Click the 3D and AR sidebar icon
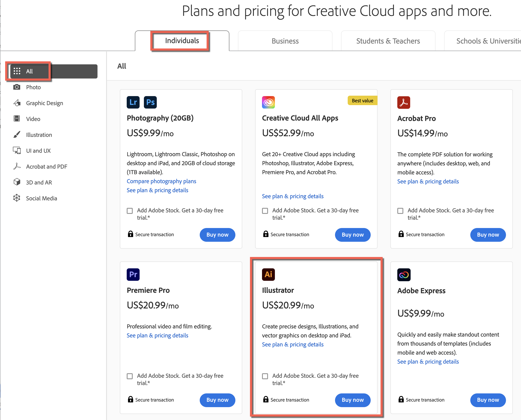Image resolution: width=521 pixels, height=420 pixels. click(17, 182)
